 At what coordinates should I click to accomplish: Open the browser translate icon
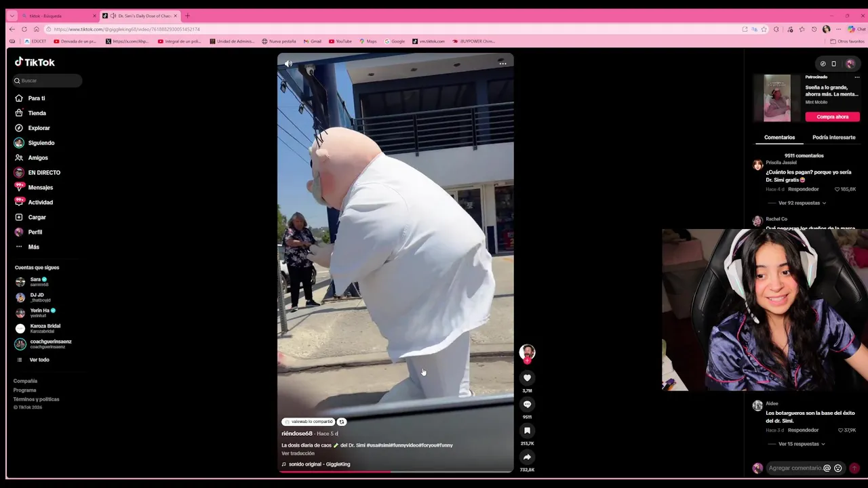coord(754,29)
